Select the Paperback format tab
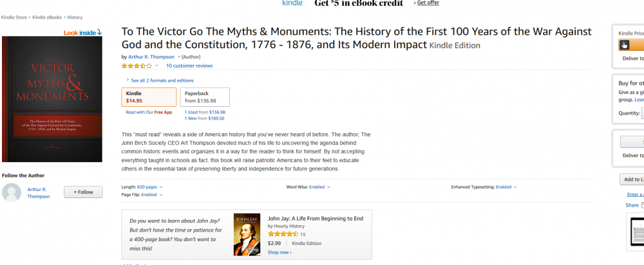 204,96
